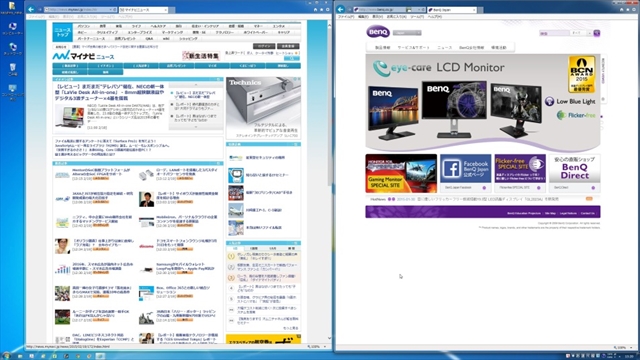The height and width of the screenshot is (360, 640).
Task: Click the purple search icon on BenQ site
Action: (x=597, y=33)
